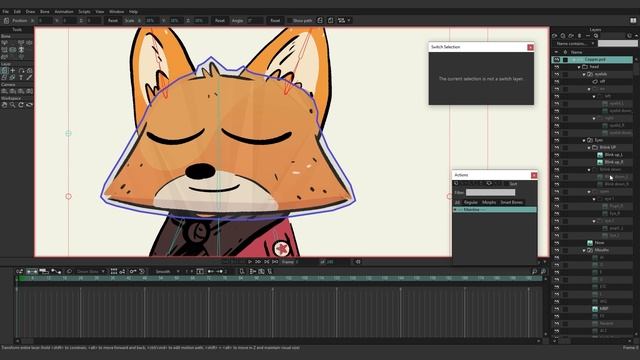Select the Set Origin crosshair tool
The width and height of the screenshot is (640, 360).
click(13, 71)
